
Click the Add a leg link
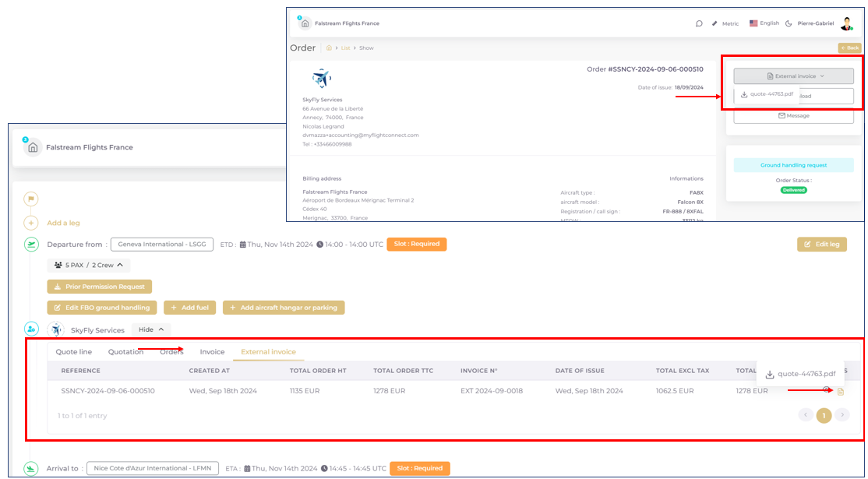click(63, 223)
